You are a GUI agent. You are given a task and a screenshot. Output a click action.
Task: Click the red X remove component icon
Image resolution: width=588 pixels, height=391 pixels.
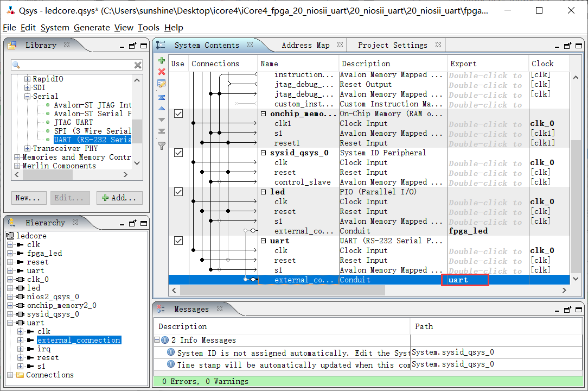click(x=161, y=72)
